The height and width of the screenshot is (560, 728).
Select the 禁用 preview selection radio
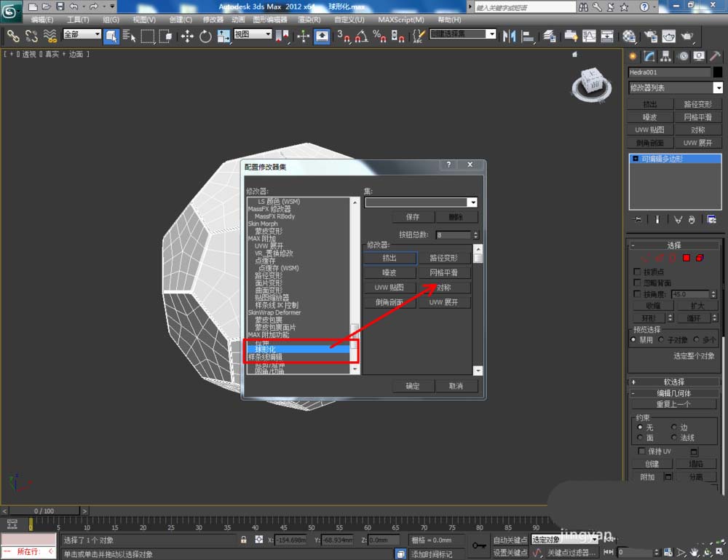click(633, 340)
